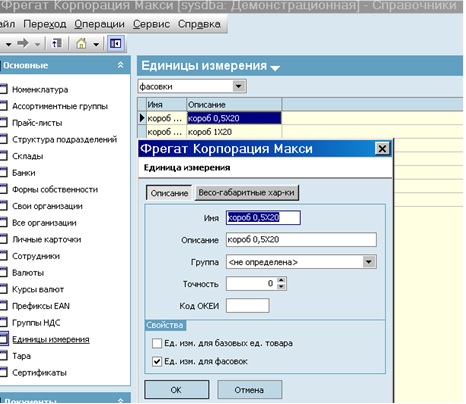Open Тара in the sidebar

(21, 356)
